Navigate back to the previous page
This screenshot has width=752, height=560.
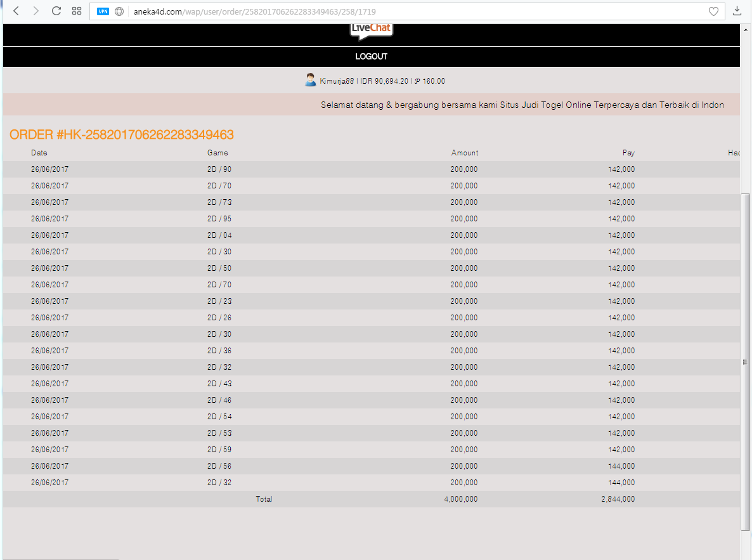click(15, 11)
